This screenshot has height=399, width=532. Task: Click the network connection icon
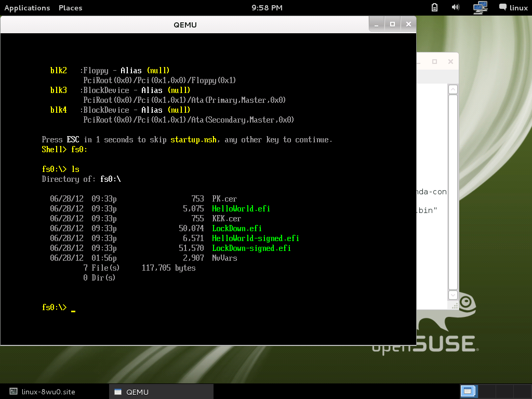tap(480, 7)
